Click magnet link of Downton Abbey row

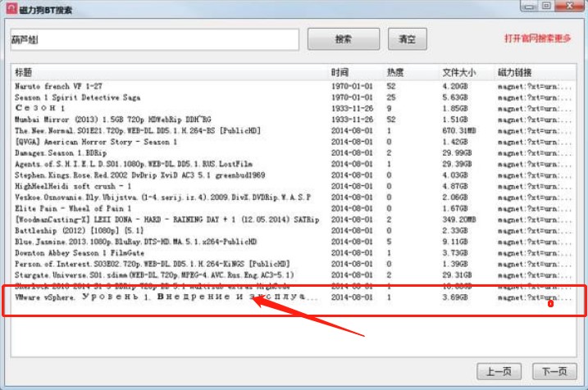535,253
